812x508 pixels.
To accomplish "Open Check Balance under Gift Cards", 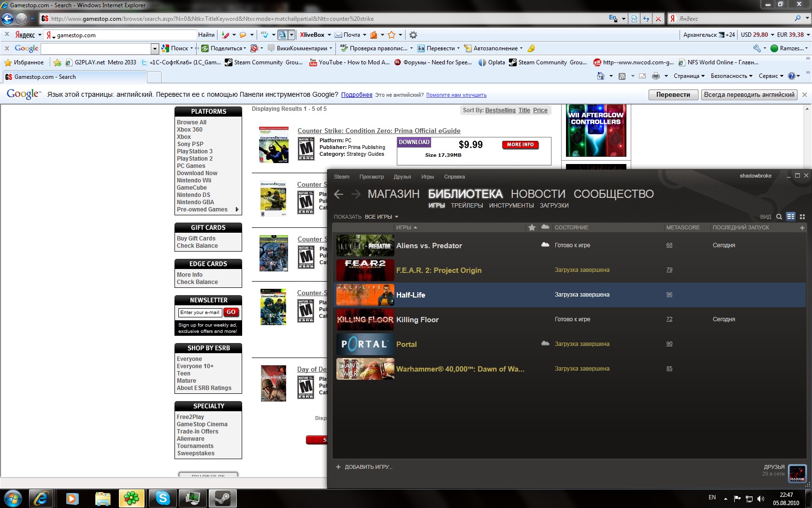I will tap(197, 246).
